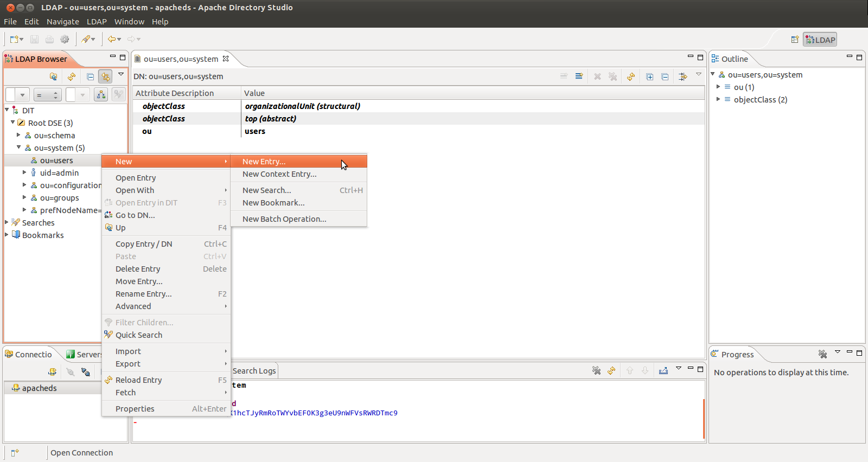Image resolution: width=868 pixels, height=462 pixels.
Task: Switch to the Servers tab
Action: pyautogui.click(x=83, y=354)
